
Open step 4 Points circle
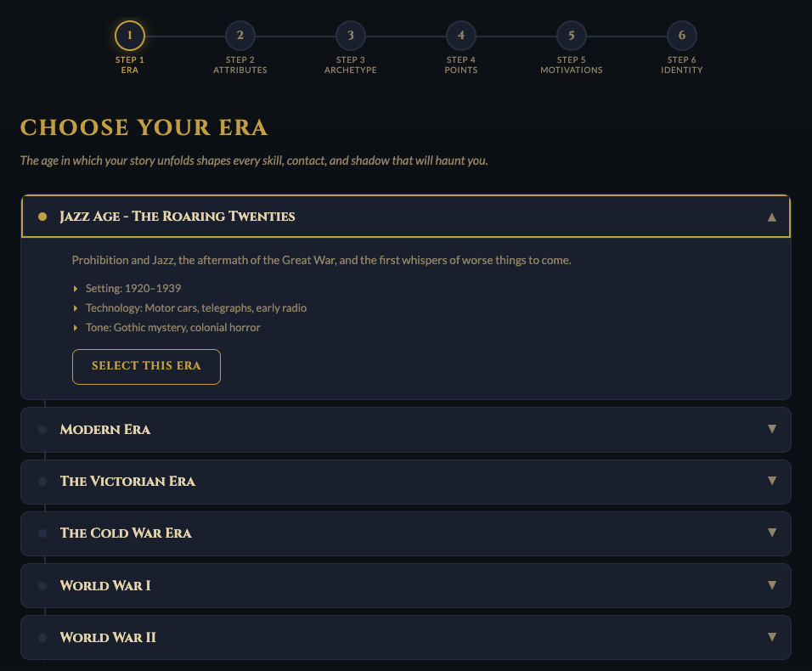pyautogui.click(x=461, y=36)
